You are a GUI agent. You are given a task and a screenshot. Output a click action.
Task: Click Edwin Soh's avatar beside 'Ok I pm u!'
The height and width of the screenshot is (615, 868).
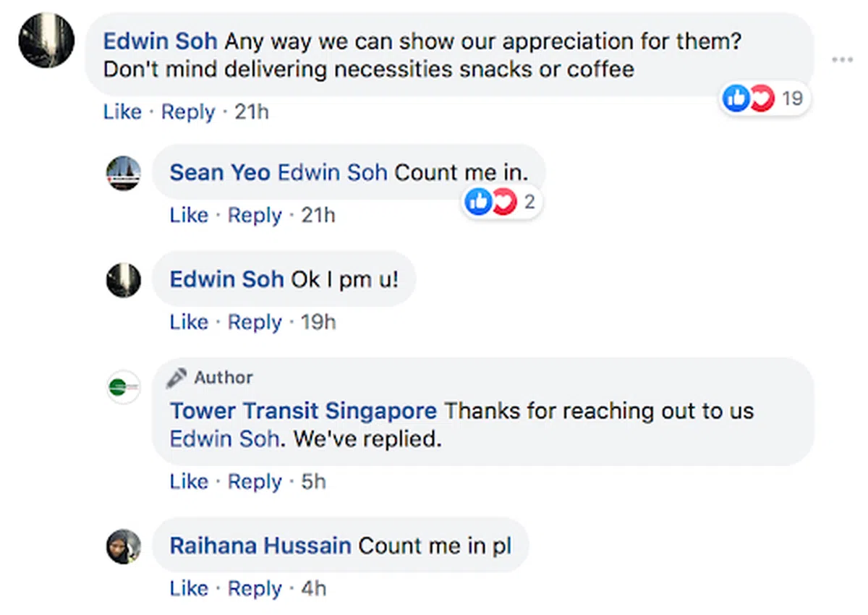(124, 280)
